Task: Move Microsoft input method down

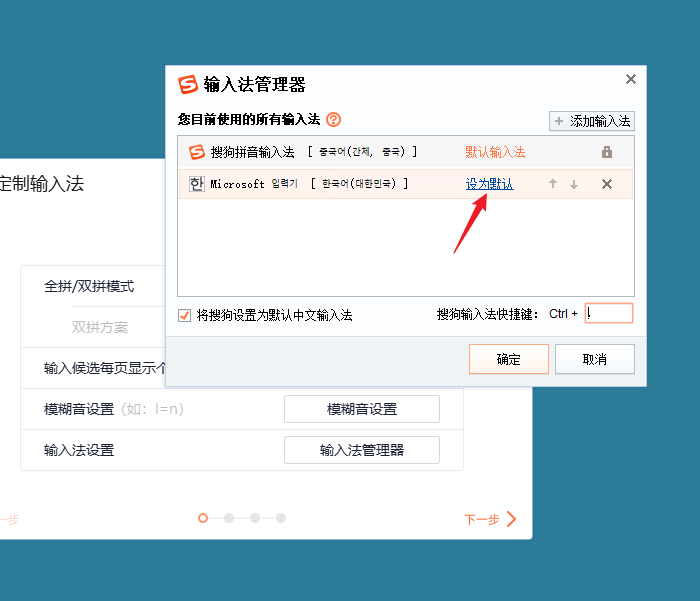Action: (x=574, y=184)
